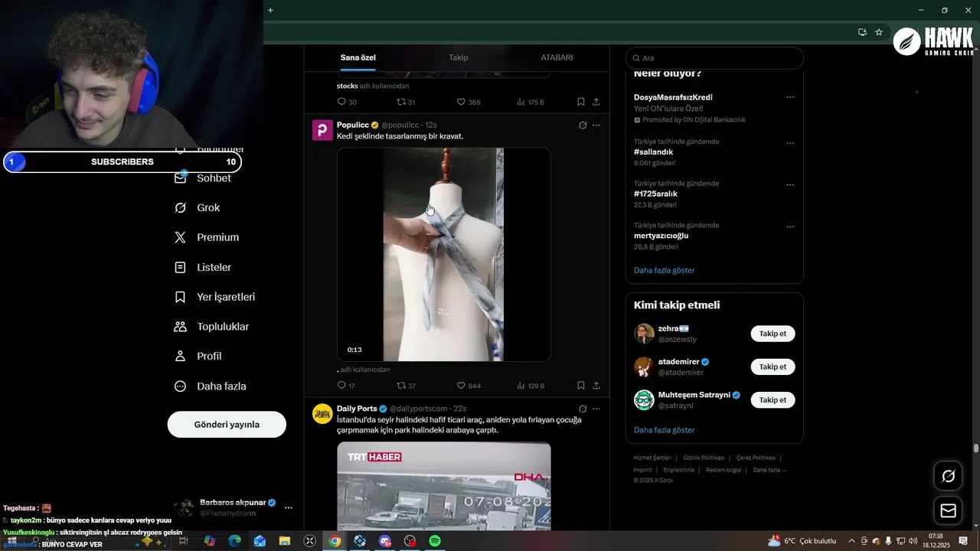
Task: Follow zehra with Takip et
Action: (773, 334)
